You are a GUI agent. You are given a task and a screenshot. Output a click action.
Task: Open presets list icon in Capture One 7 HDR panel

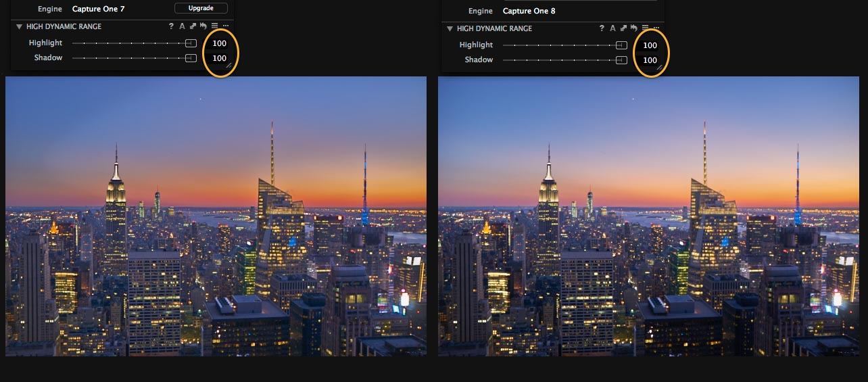tap(214, 26)
